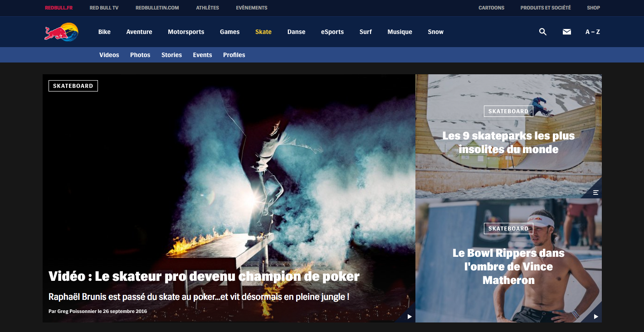Click CARTOONS in top bar

click(491, 8)
